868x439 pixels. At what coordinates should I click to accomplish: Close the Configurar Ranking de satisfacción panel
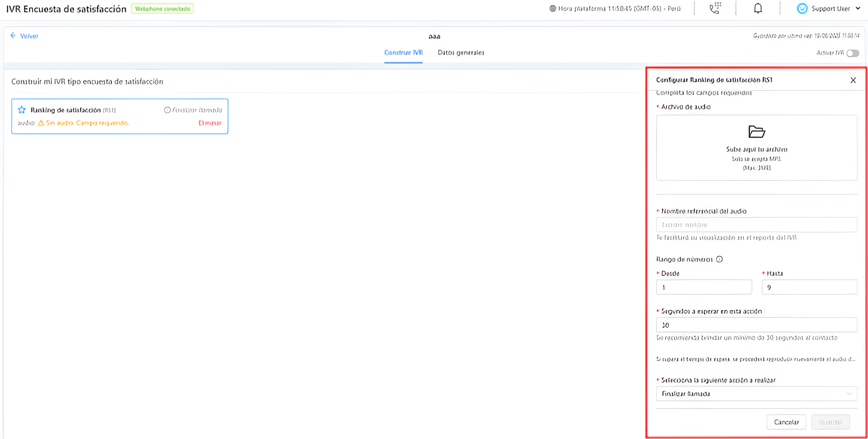point(853,80)
